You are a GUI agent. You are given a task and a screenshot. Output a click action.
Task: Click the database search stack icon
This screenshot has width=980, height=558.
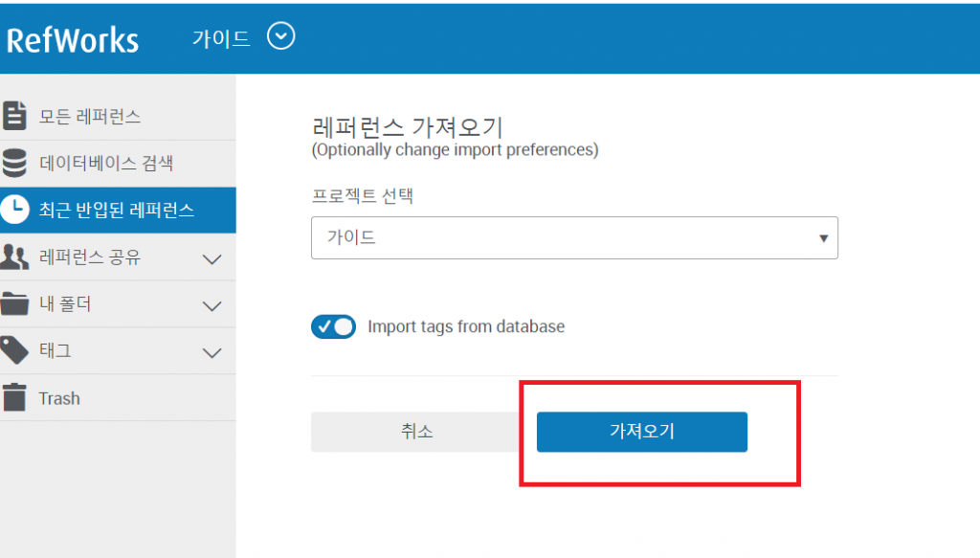14,164
